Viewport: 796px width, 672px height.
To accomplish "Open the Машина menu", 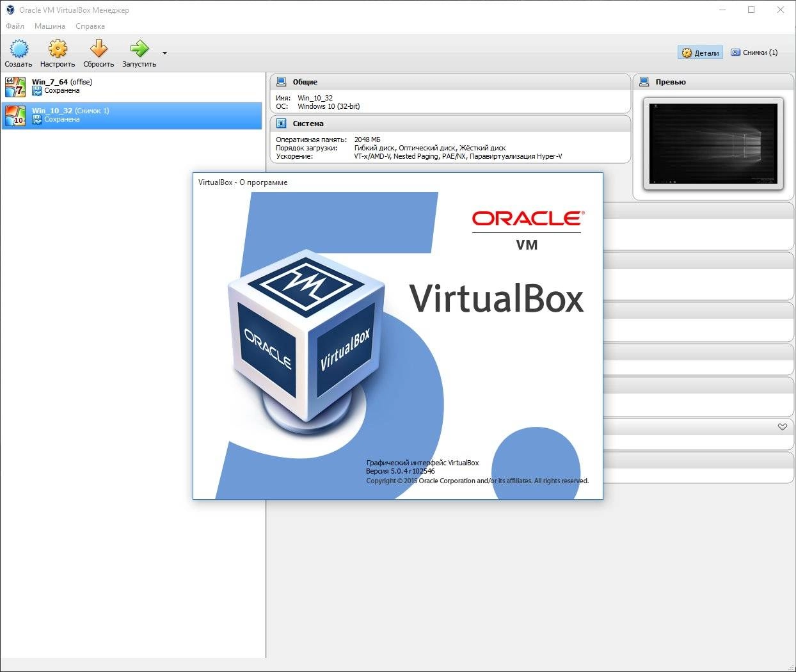I will pos(50,26).
